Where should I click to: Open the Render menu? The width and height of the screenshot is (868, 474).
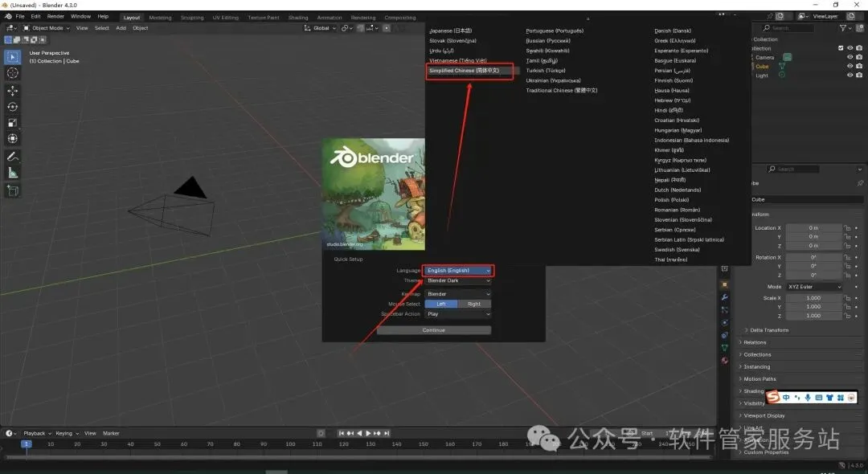click(x=55, y=17)
